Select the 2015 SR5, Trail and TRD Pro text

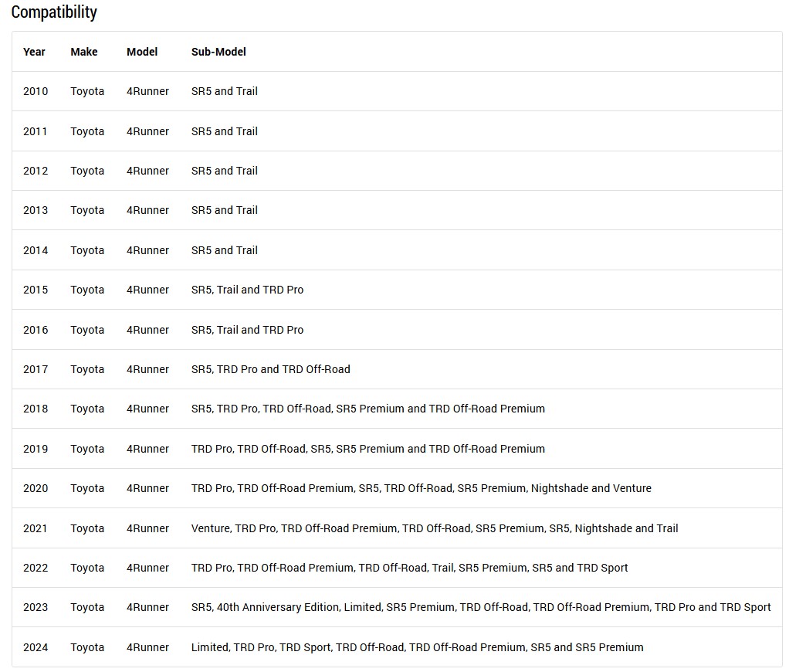click(247, 290)
